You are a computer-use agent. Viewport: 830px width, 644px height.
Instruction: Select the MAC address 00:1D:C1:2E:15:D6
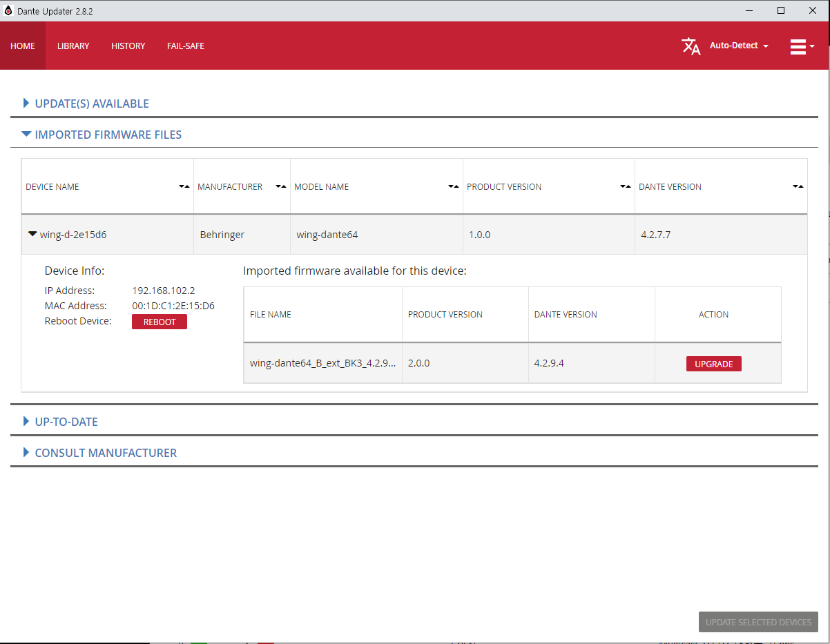click(173, 306)
